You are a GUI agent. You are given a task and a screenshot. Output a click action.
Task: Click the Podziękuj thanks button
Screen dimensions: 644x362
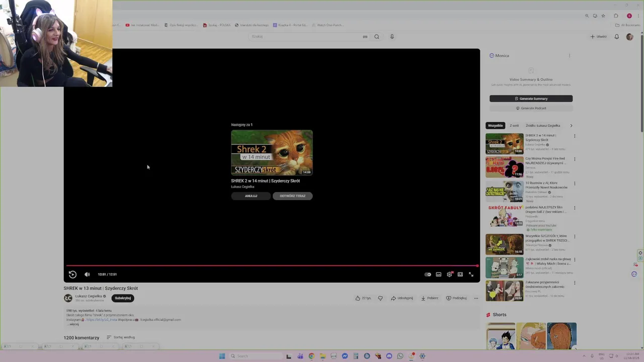[x=456, y=298]
